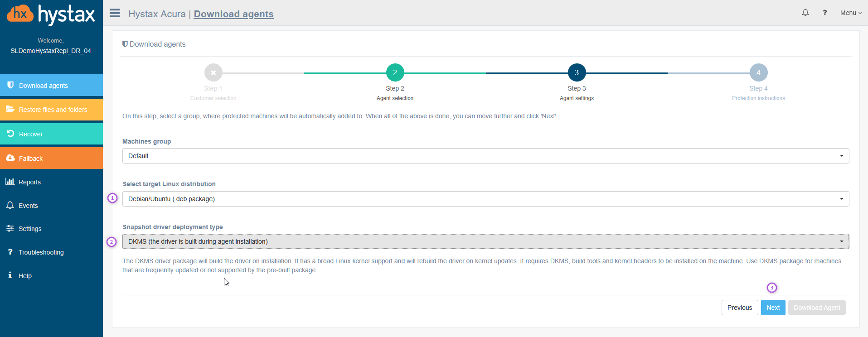Image resolution: width=868 pixels, height=337 pixels.
Task: Click the Failback cloud icon in sidebar
Action: [10, 158]
